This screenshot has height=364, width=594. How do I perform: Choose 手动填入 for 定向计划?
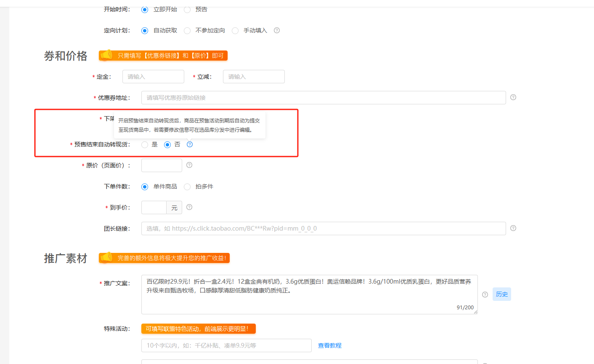[235, 31]
